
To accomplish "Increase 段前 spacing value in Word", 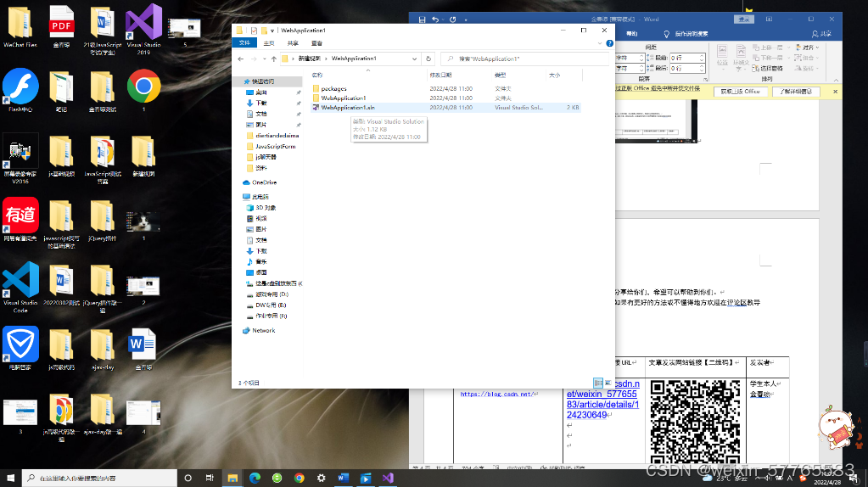I will (702, 55).
